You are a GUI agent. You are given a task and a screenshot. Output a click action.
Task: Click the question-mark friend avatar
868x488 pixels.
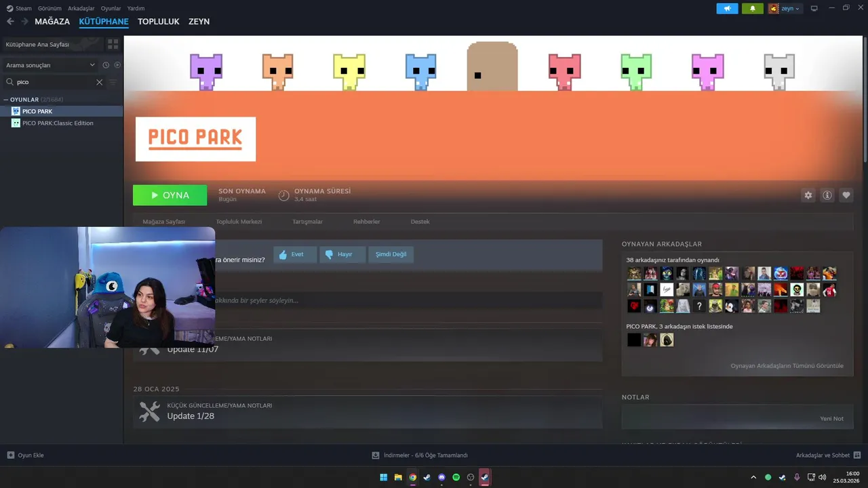click(699, 306)
